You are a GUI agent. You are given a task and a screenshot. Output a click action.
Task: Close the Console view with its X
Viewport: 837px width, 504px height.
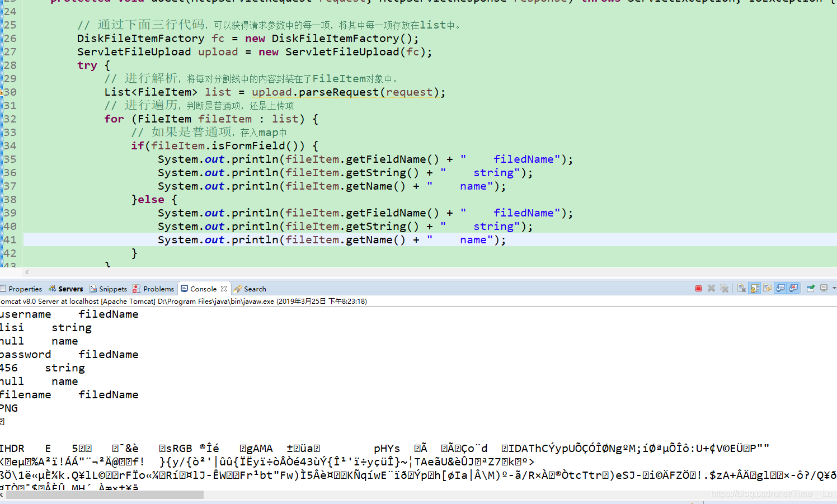pyautogui.click(x=224, y=289)
